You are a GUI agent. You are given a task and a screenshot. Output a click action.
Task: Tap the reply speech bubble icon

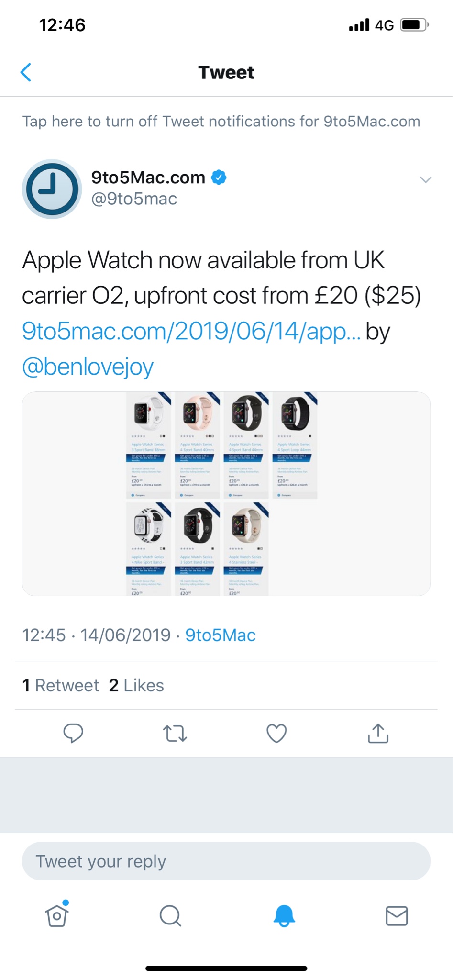tap(73, 733)
